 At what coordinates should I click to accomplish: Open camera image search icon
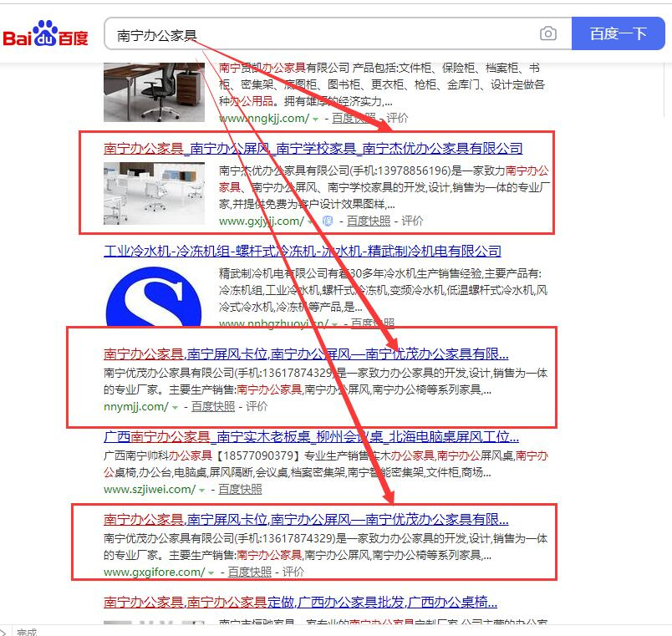coord(548,33)
